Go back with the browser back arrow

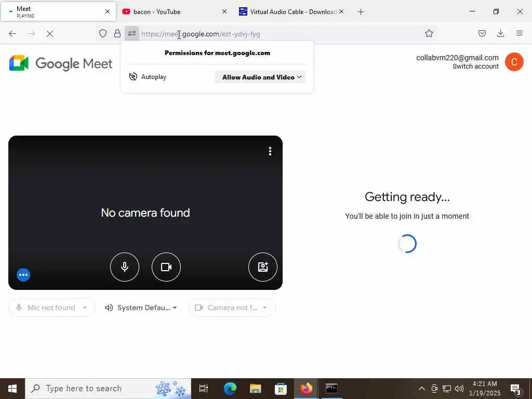[12, 34]
